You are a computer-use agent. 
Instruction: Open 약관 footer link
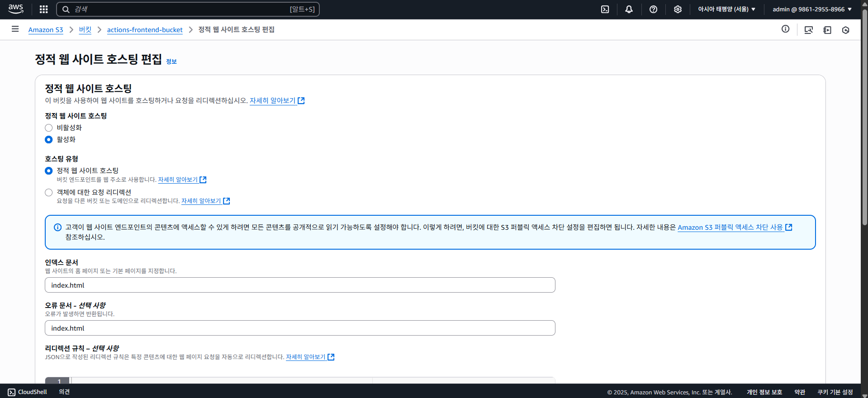(800, 392)
